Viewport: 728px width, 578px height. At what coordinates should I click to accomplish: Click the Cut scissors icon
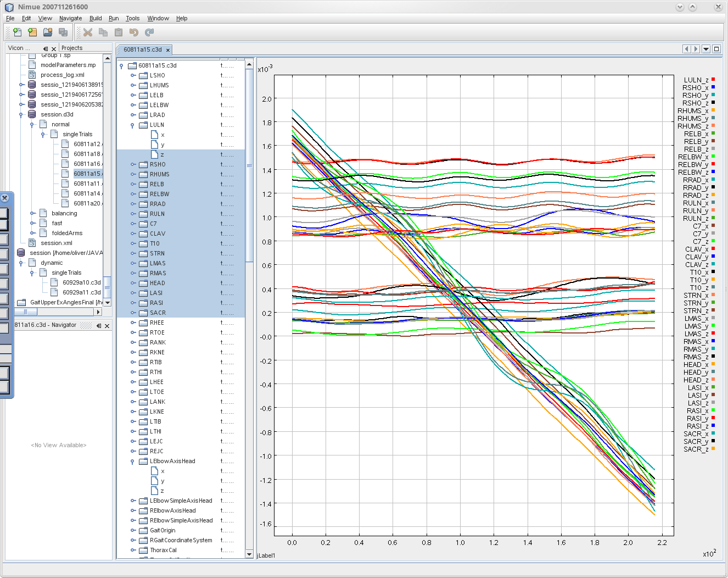pyautogui.click(x=88, y=32)
